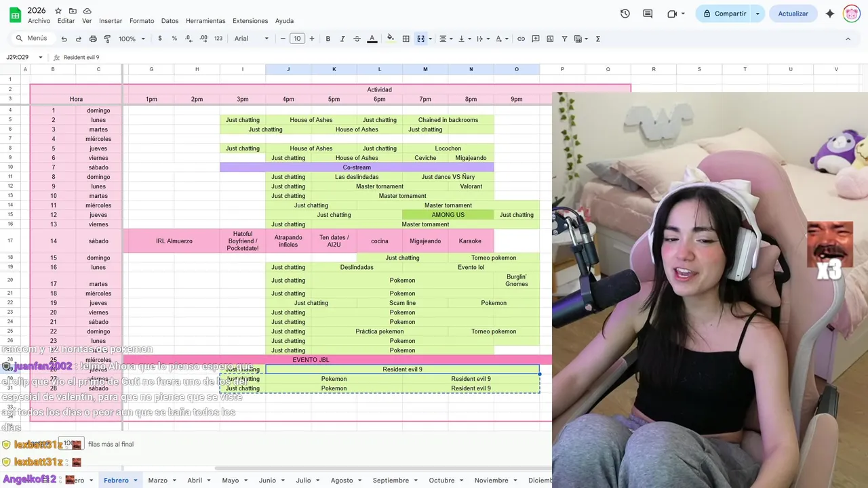Screen dimensions: 868x488
Task: Open the Datos menu
Action: point(170,21)
